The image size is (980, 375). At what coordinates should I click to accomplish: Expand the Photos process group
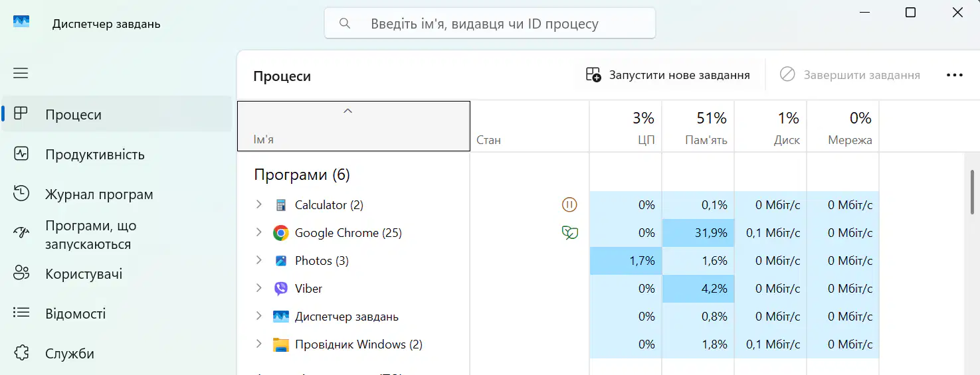(259, 261)
